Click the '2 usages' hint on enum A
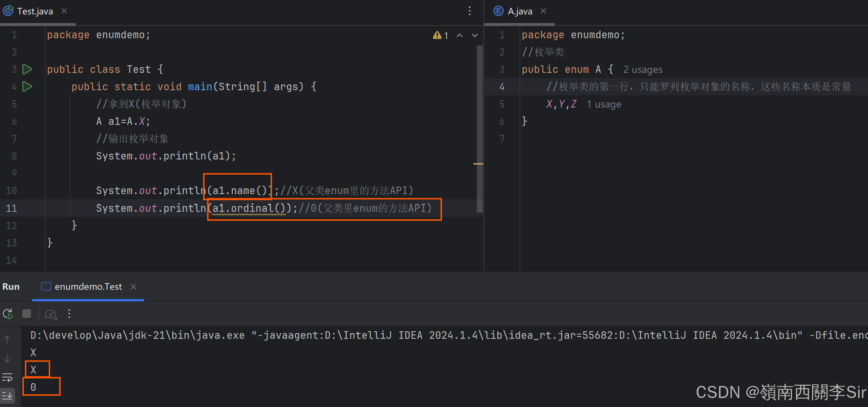 tap(643, 69)
